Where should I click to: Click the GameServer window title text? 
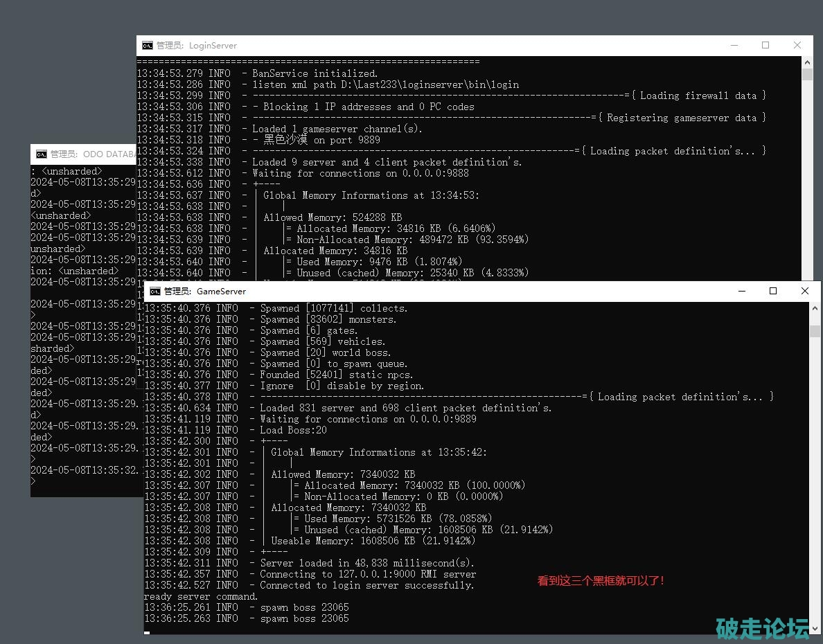click(221, 292)
